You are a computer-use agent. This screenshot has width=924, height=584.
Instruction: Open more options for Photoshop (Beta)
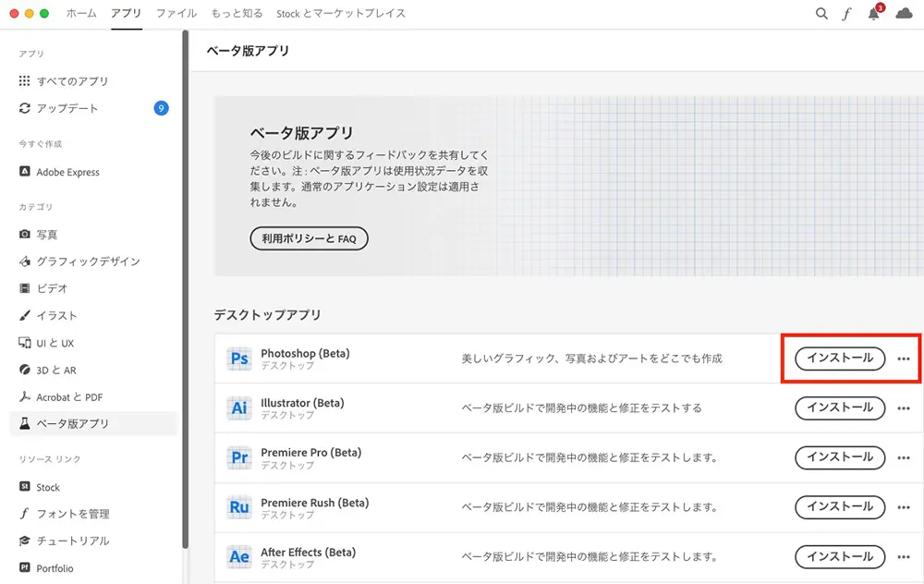904,359
